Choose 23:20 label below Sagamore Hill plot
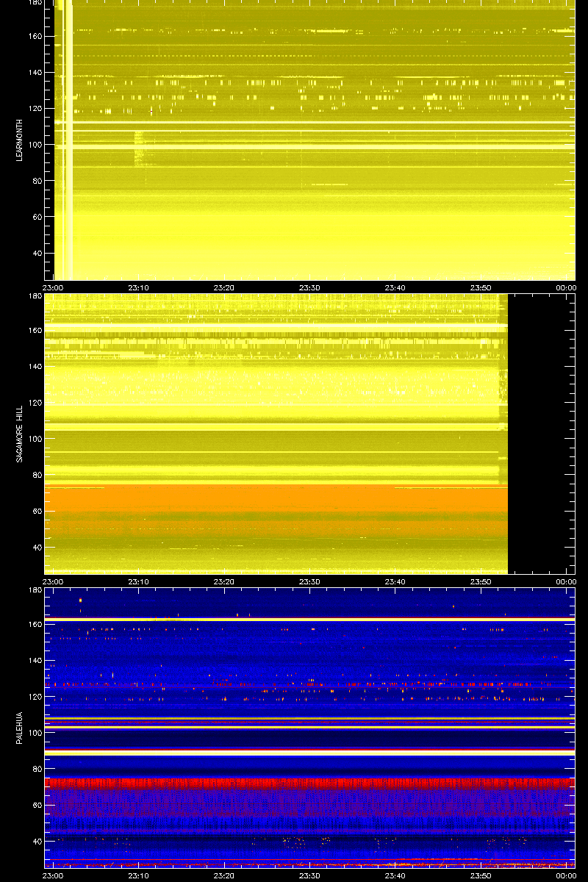Screen dimensions: 588x882 tap(224, 581)
